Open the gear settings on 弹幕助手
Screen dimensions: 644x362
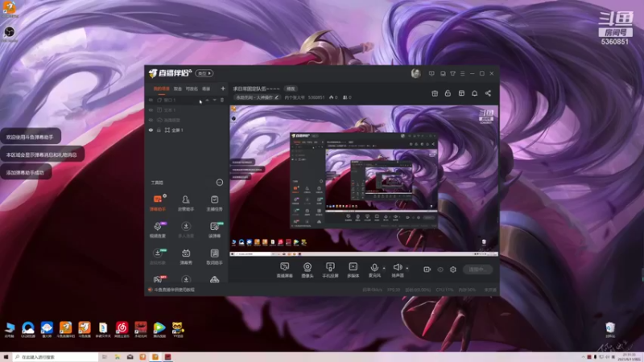(x=165, y=195)
